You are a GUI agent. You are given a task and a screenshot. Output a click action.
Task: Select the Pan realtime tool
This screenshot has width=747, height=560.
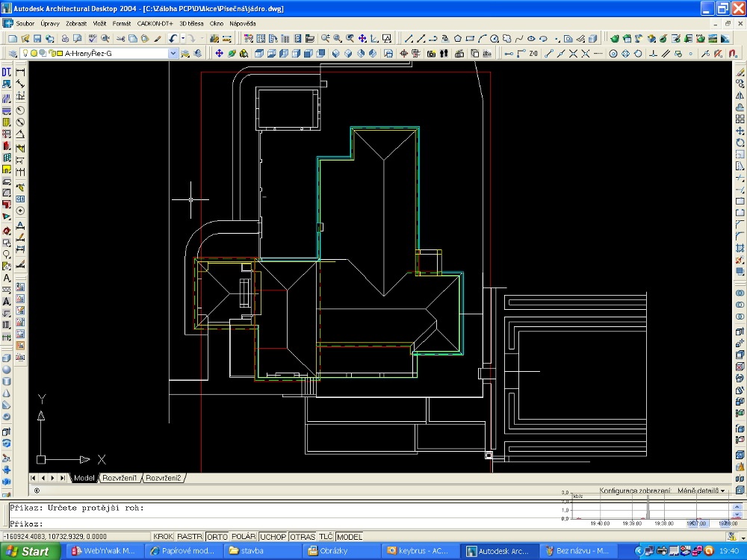coord(362,39)
